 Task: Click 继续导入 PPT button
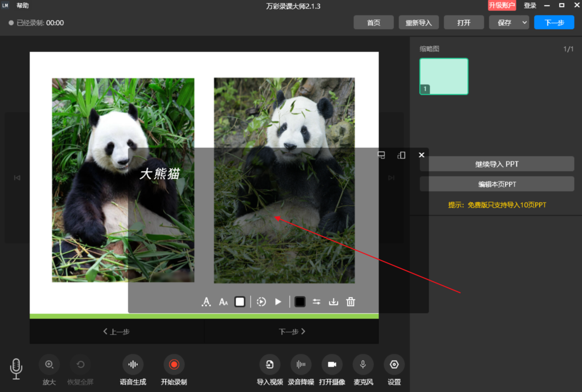[497, 164]
